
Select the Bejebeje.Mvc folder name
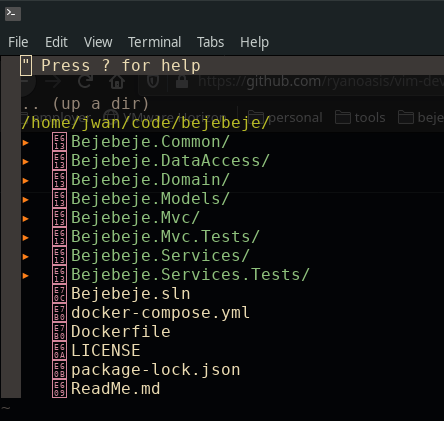[x=135, y=218]
